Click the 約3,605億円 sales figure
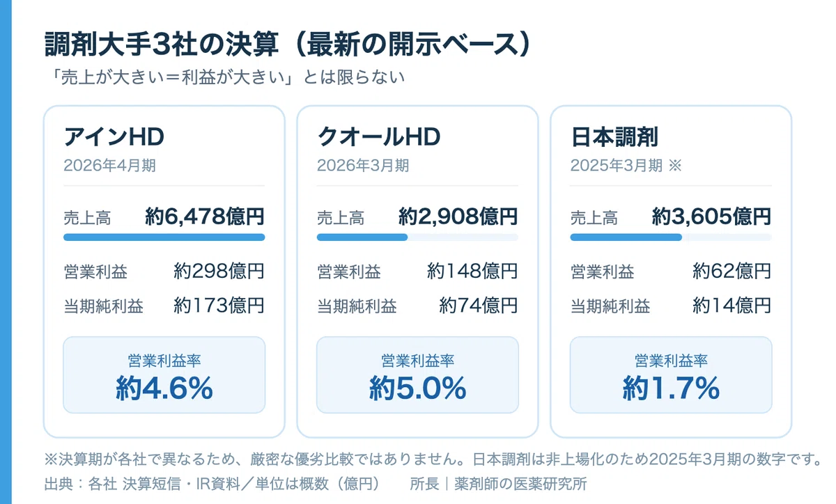836x504 pixels. click(711, 216)
